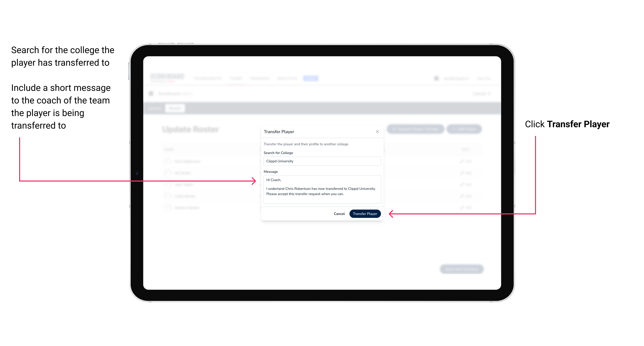Screen dimensions: 644x346
Task: Click the Search for College input field
Action: [321, 161]
